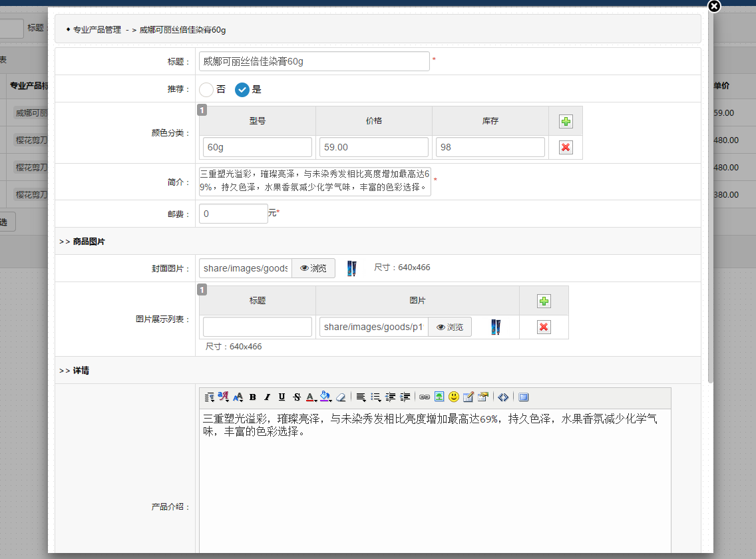The height and width of the screenshot is (559, 756).
Task: Click the 邮费 postage input field
Action: (x=234, y=214)
